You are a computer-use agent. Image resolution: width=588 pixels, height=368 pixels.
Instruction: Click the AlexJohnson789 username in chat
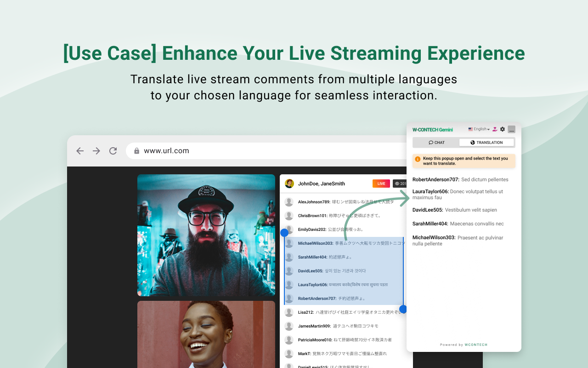314,202
